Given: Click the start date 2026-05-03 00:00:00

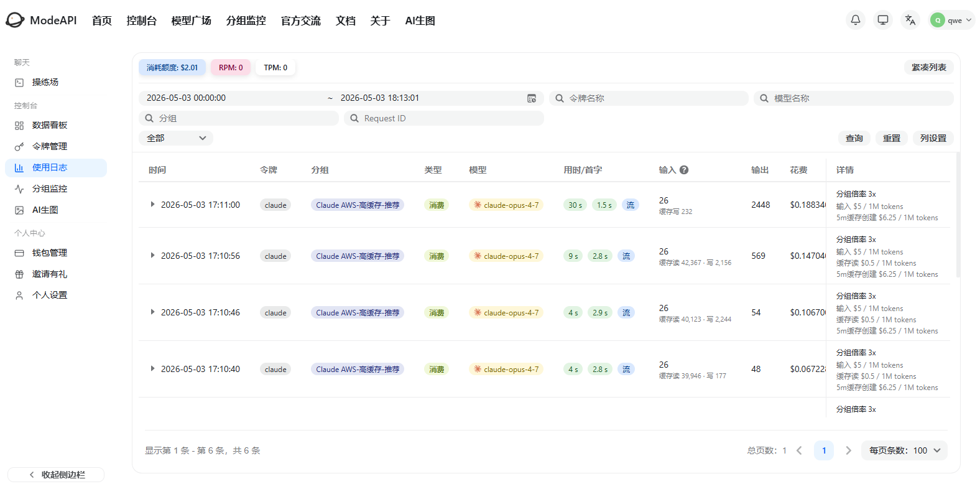Looking at the screenshot, I should tap(186, 98).
